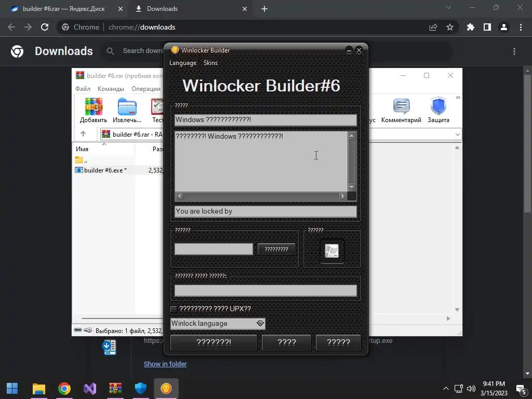Click the Chrome share page icon
Screen dimensions: 532x399
433,27
